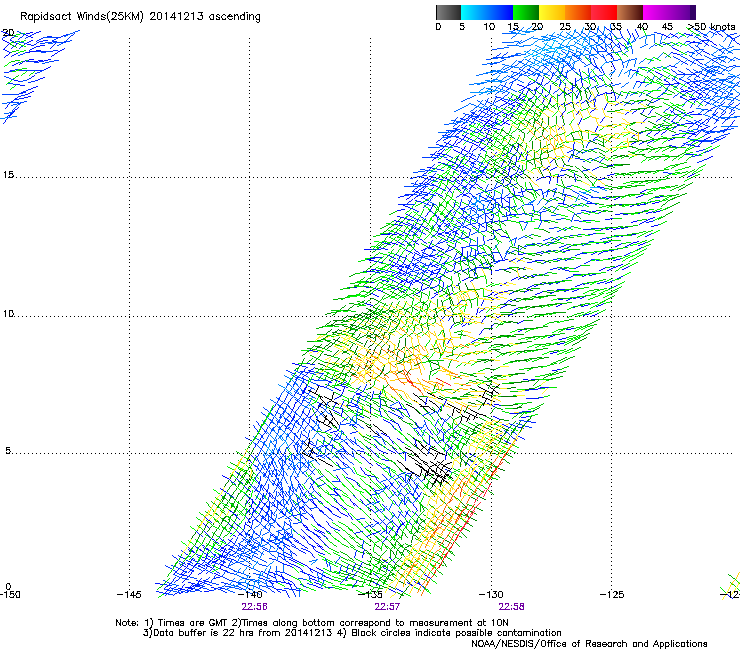Click the purple time stamp '22:57'
The height and width of the screenshot is (650, 740).
[387, 607]
